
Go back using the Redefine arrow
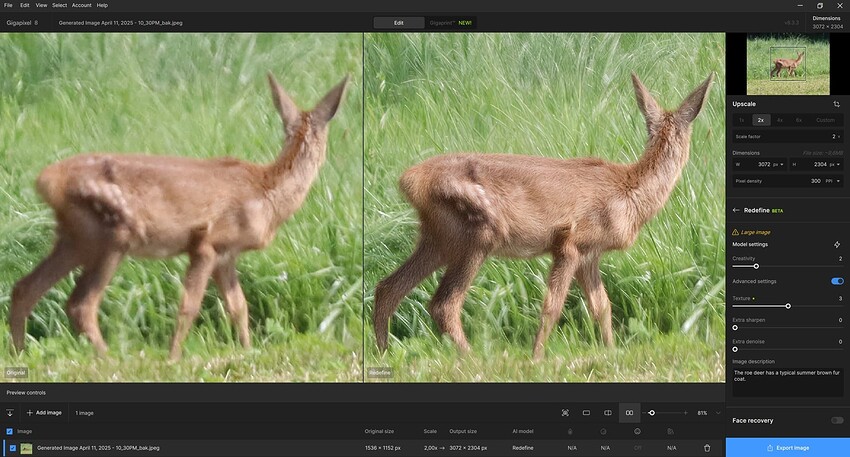(737, 210)
